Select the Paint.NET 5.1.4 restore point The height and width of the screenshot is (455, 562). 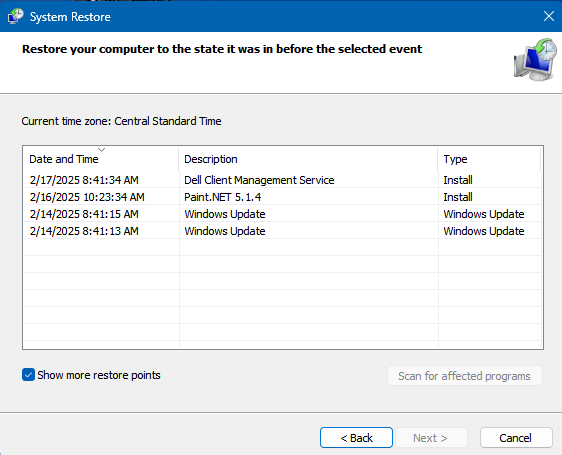point(282,197)
